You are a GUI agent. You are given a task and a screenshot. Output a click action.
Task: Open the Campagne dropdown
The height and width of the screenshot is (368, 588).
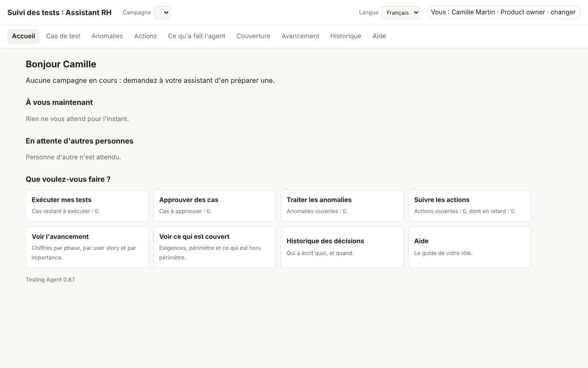coord(162,13)
